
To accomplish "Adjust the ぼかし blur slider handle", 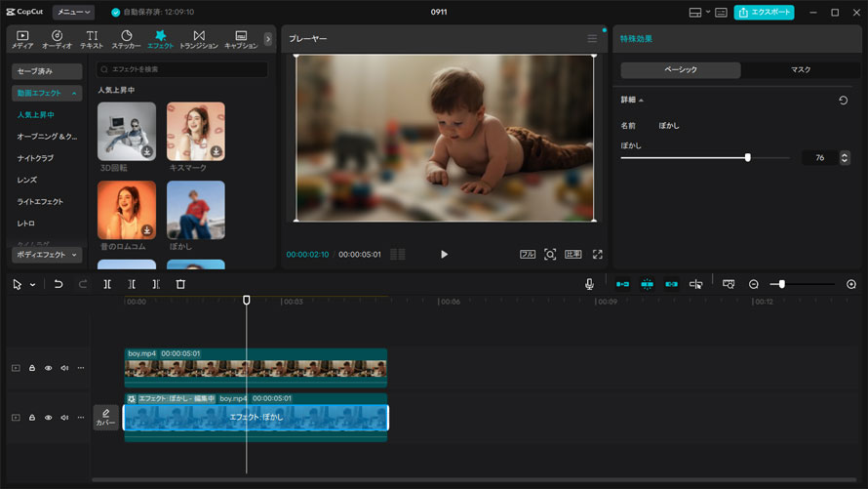I will (748, 158).
